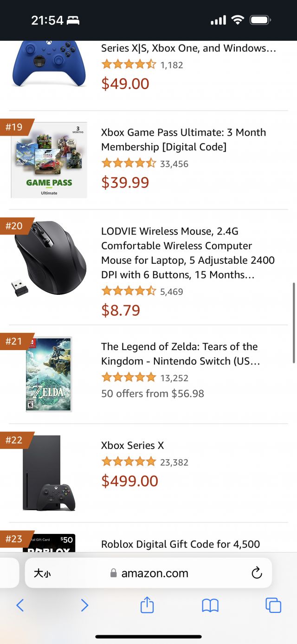Screen dimensions: 297x644
Task: Open page text size settings
Action: 42,573
